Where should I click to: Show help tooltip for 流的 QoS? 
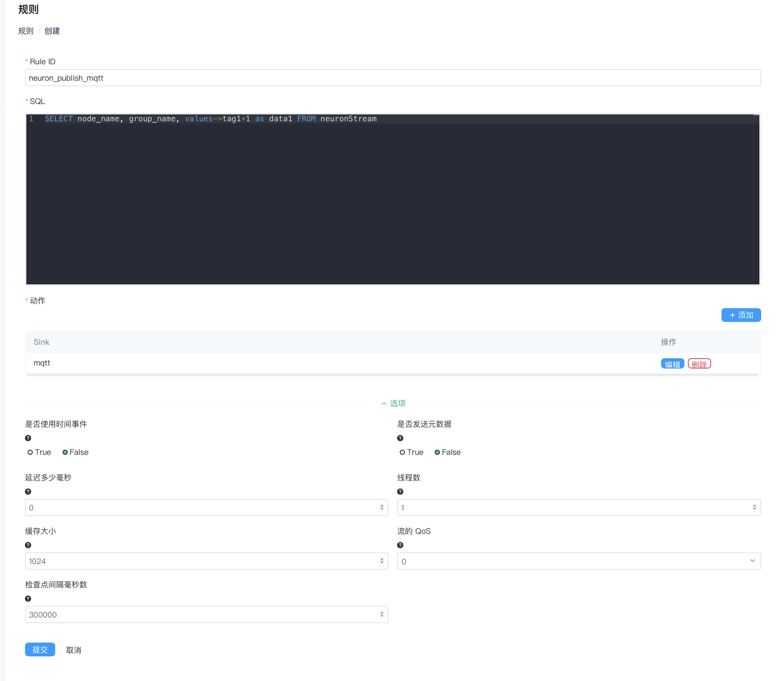[400, 545]
